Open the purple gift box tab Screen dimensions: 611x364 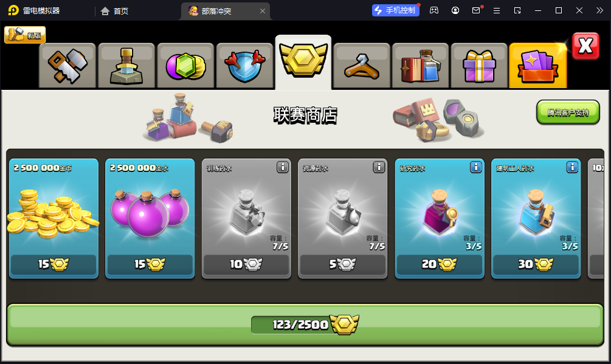click(479, 66)
